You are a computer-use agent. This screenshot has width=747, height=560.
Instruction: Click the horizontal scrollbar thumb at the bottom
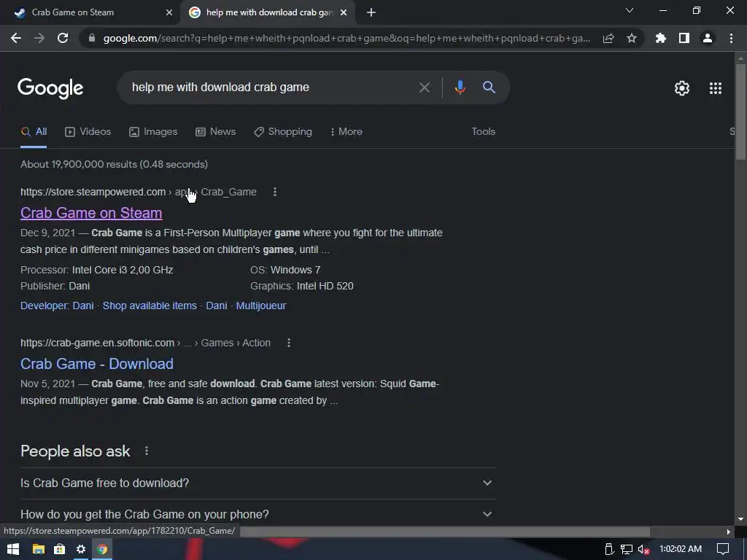click(x=445, y=532)
